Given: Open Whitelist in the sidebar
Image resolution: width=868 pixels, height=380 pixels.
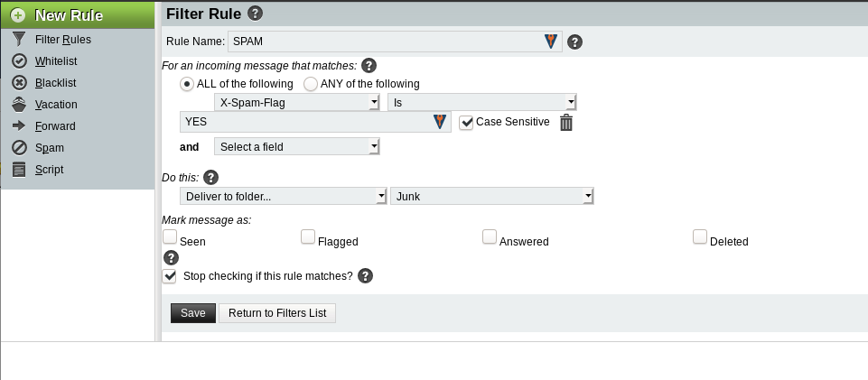Looking at the screenshot, I should 55,61.
